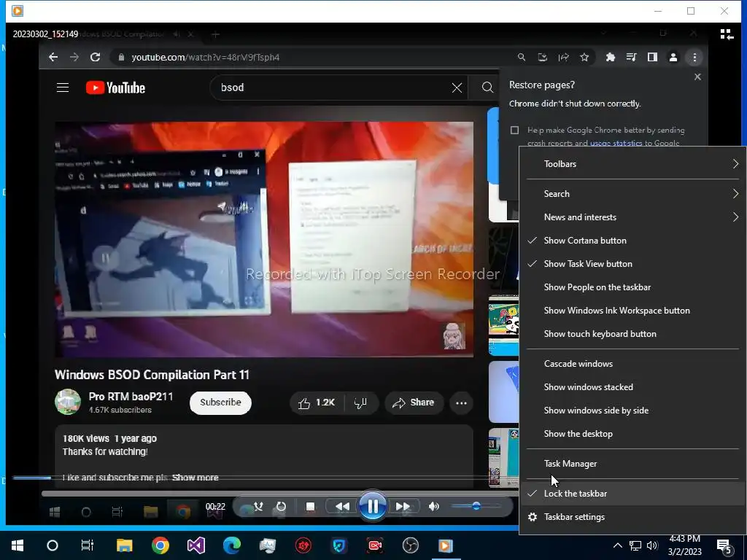Toggle Show Cortana button option
This screenshot has width=747, height=560.
click(632, 241)
